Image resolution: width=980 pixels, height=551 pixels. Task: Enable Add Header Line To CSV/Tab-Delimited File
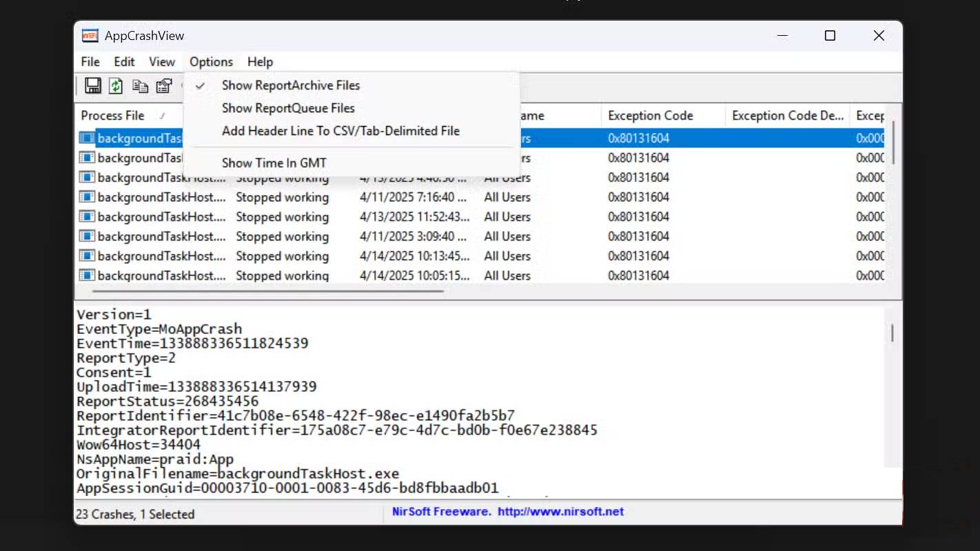tap(340, 131)
